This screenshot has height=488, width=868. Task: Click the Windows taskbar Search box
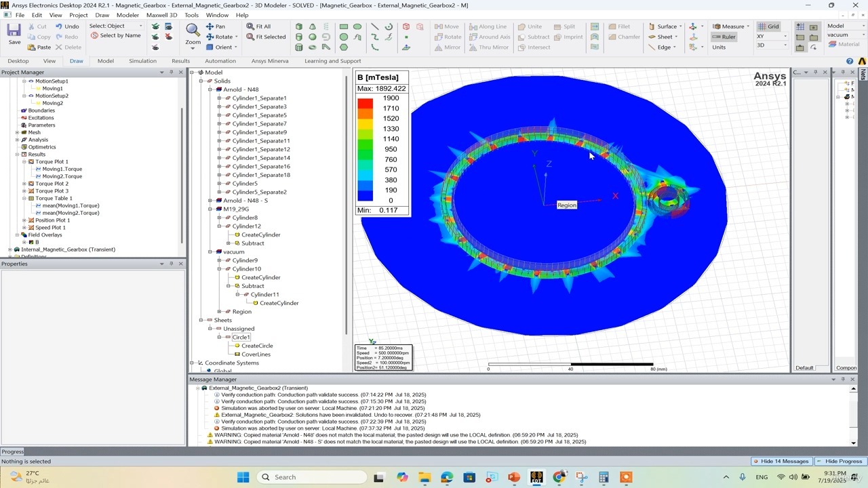pos(312,477)
